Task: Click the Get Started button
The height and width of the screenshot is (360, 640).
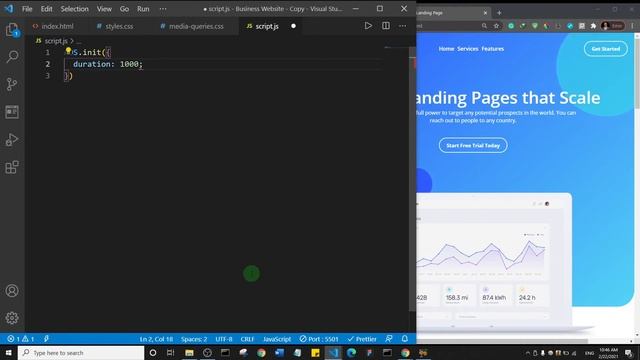Action: 606,49
